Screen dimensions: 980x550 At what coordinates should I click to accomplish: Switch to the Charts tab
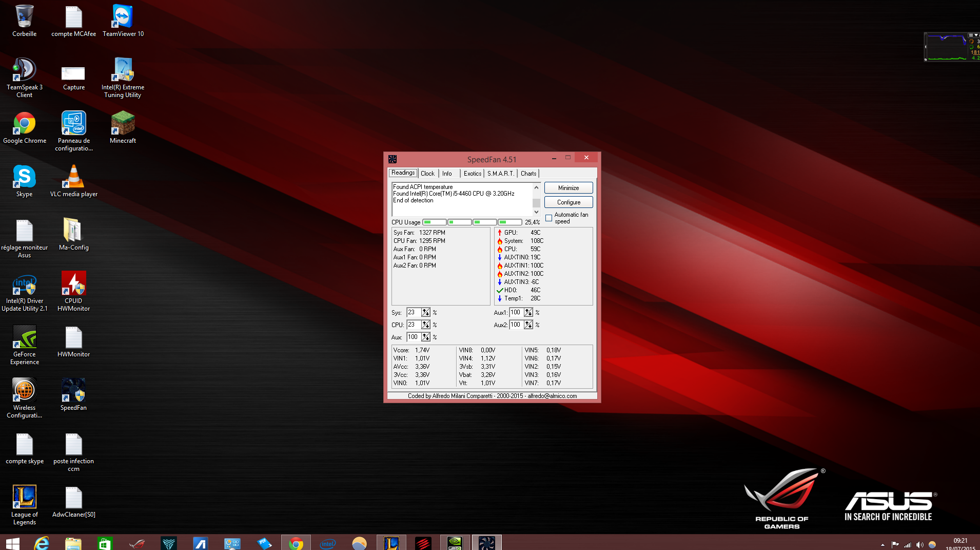(528, 174)
